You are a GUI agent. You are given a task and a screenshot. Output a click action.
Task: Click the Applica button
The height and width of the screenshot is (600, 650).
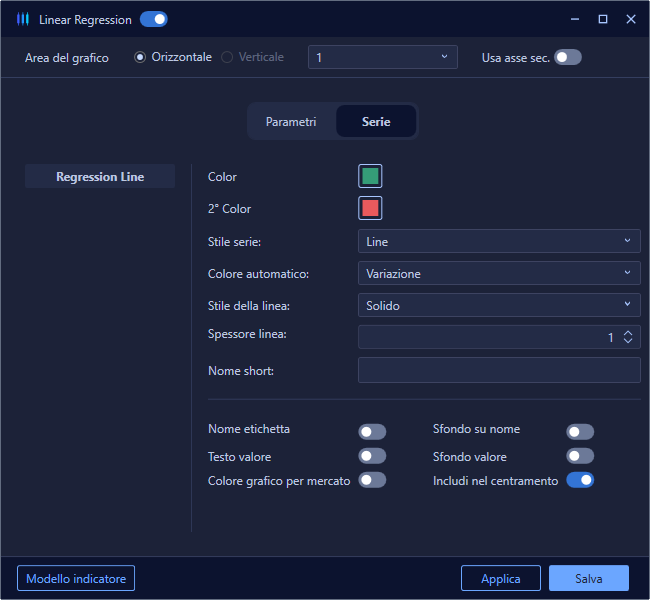pos(501,578)
